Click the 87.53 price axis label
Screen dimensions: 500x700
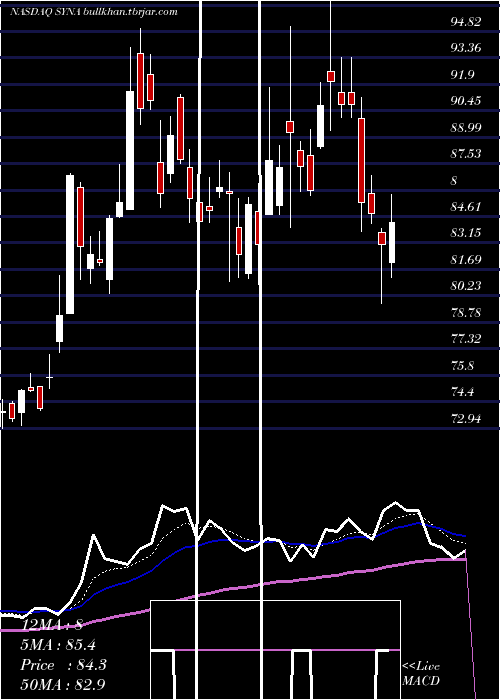tap(466, 154)
